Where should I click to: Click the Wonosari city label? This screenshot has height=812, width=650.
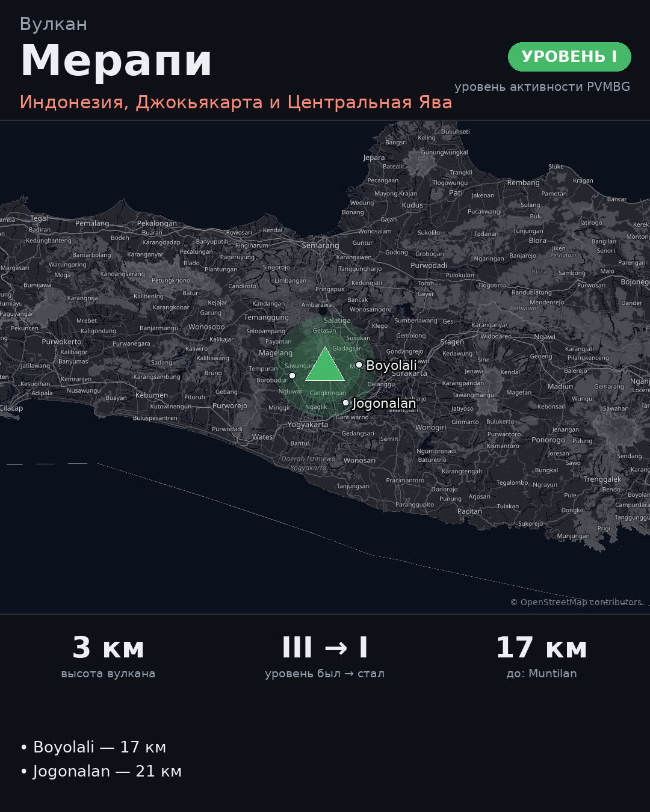pyautogui.click(x=359, y=461)
